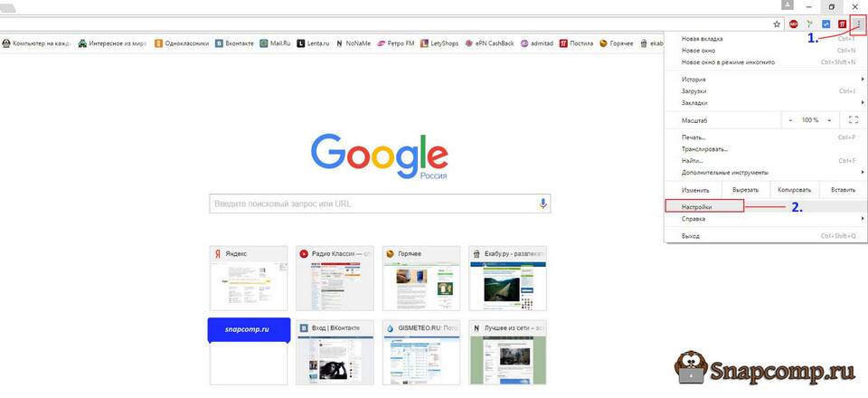Open Горячее thumbnail tile

pos(421,279)
